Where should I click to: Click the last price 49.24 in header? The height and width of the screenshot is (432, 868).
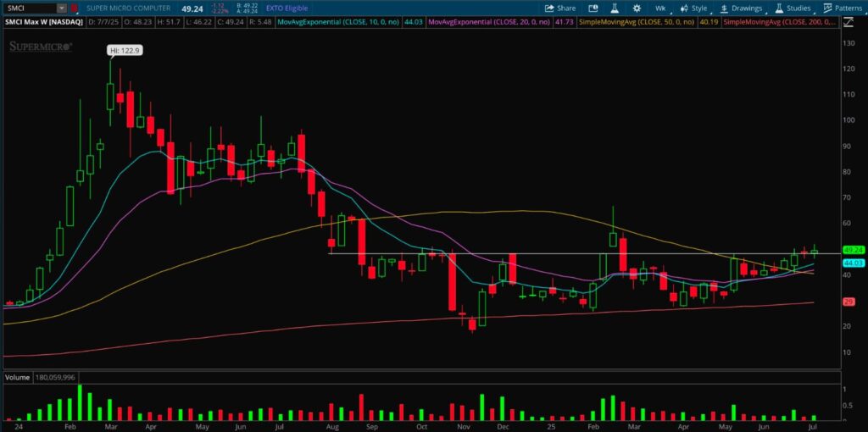coord(192,8)
